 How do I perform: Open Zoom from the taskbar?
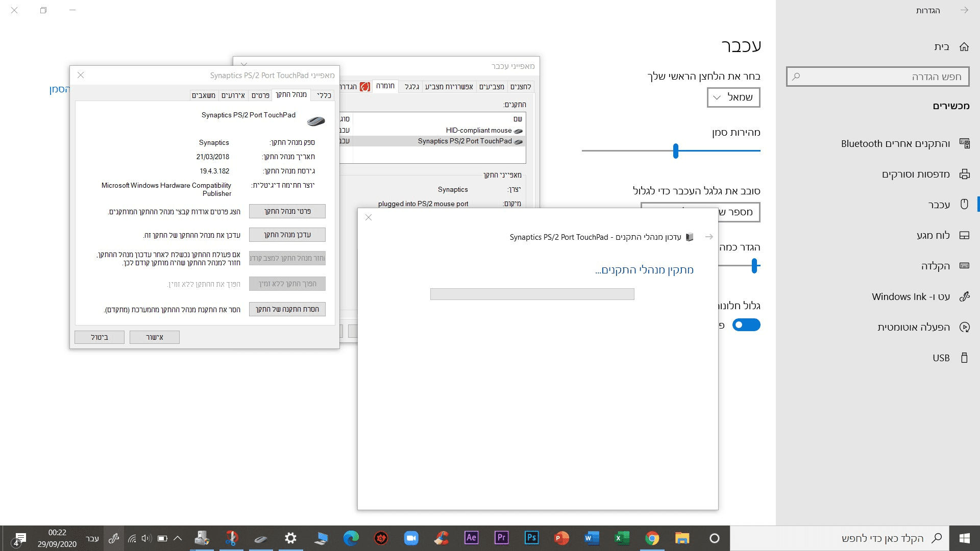pos(411,538)
